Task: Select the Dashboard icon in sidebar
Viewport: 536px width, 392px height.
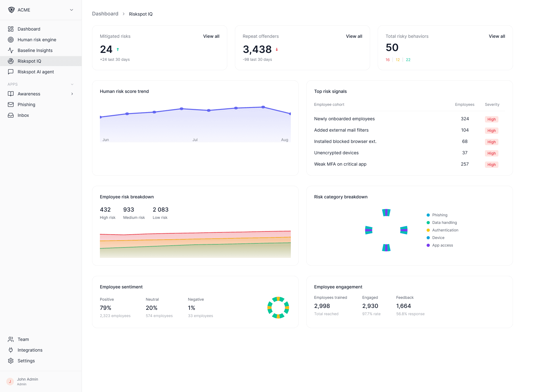Action: pyautogui.click(x=11, y=29)
